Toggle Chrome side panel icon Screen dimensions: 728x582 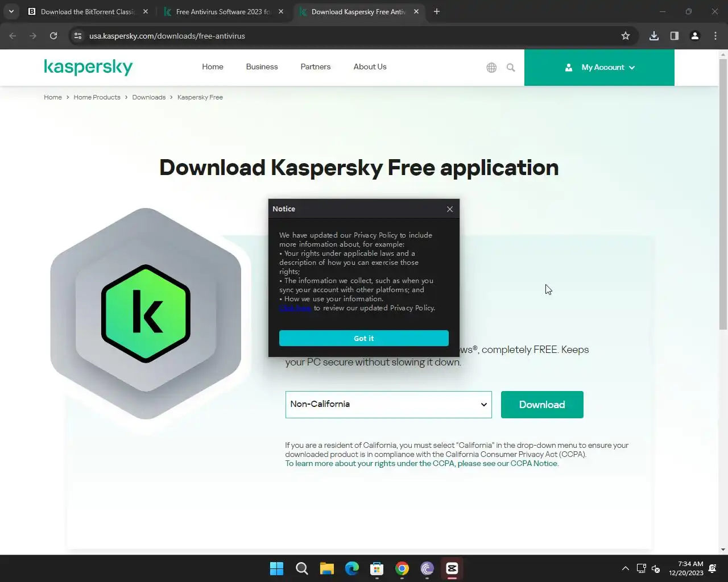(675, 36)
